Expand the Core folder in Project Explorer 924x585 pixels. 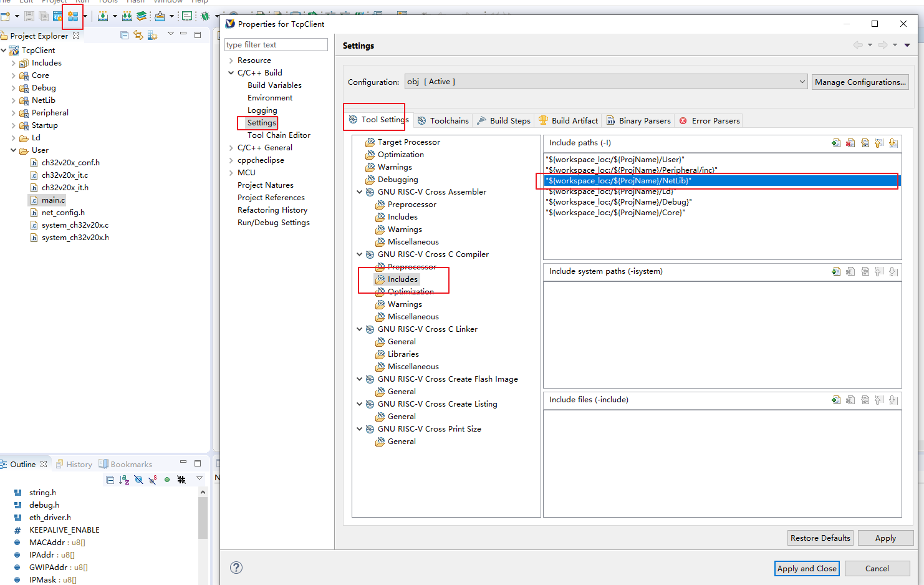tap(14, 75)
